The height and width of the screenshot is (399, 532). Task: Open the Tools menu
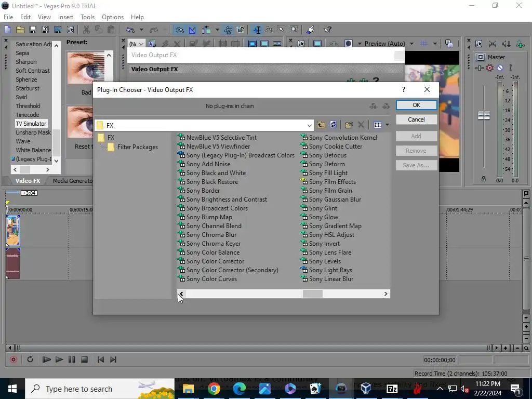pyautogui.click(x=87, y=17)
